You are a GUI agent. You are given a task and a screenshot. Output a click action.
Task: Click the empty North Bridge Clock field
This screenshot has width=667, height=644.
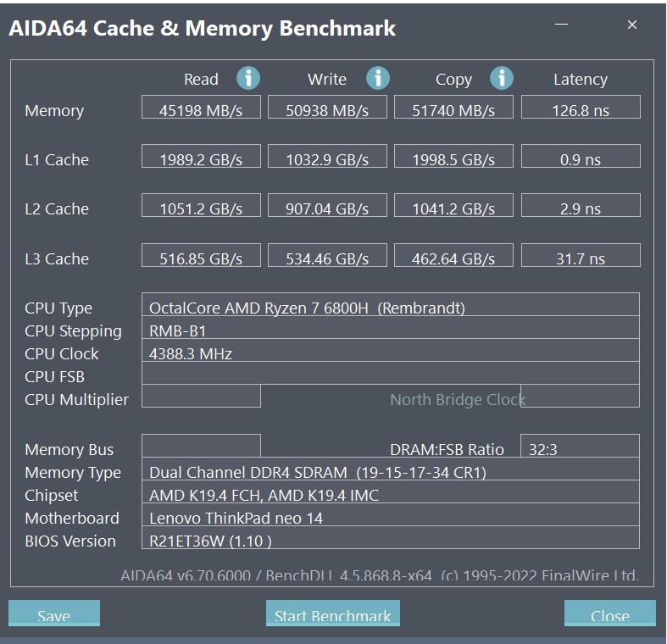tap(581, 396)
